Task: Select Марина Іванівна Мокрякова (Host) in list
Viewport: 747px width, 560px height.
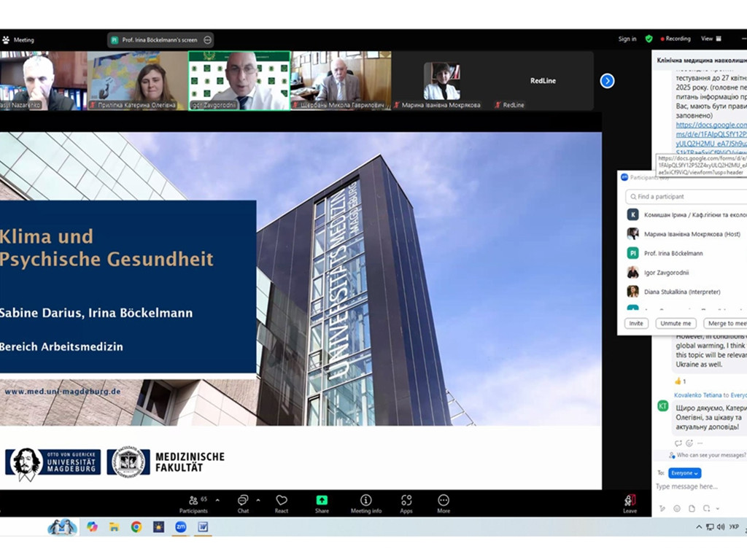Action: (686, 234)
